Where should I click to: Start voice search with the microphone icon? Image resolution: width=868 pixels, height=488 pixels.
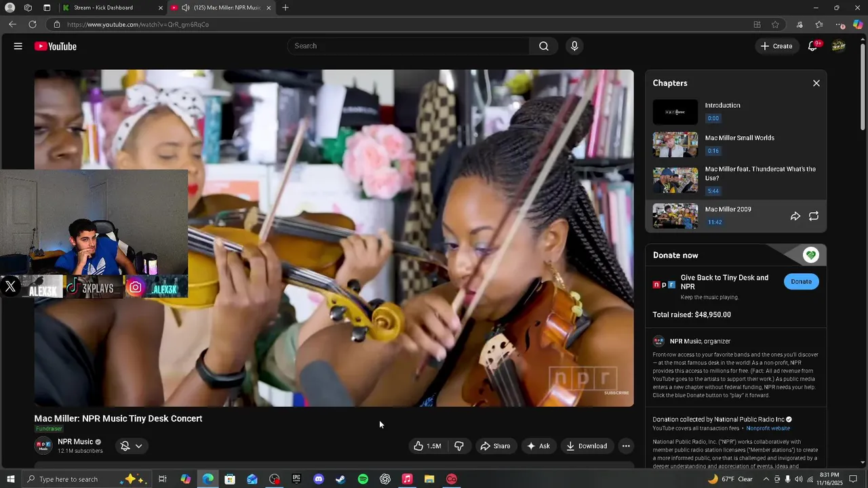pos(574,46)
